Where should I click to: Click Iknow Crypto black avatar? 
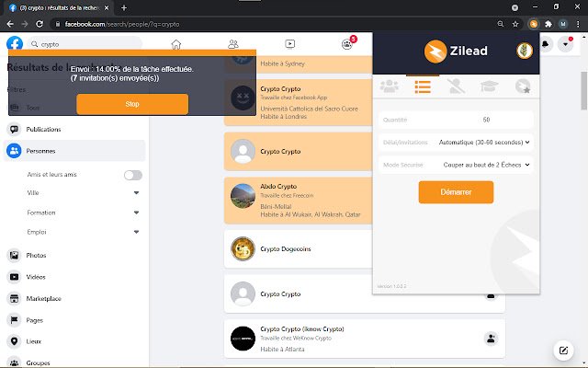click(x=243, y=339)
